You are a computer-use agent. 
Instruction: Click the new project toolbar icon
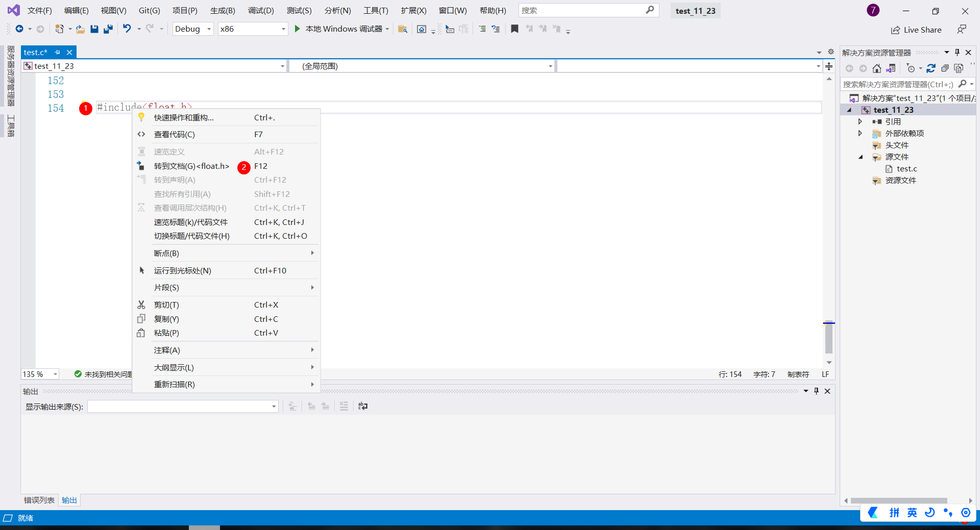60,29
